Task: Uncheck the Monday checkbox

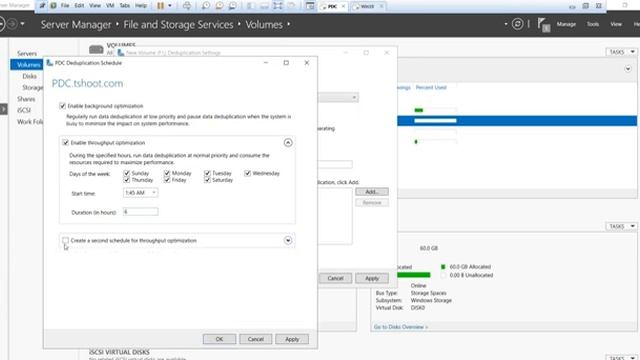Action: (x=167, y=173)
